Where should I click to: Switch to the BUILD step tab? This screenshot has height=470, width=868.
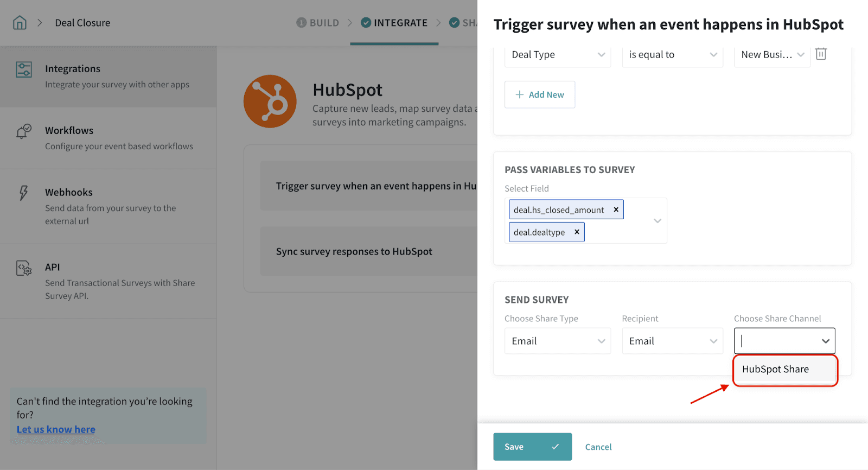[x=318, y=23]
